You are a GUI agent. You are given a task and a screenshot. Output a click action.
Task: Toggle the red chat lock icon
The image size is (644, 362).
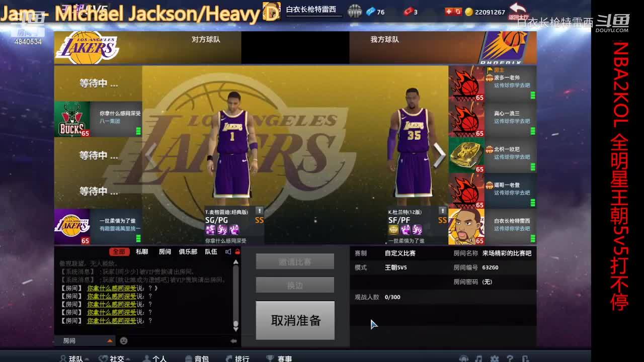click(x=237, y=252)
